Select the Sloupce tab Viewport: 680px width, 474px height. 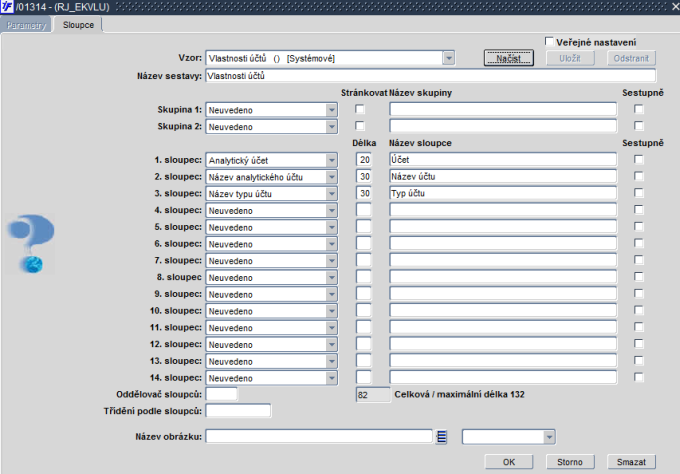(78, 25)
